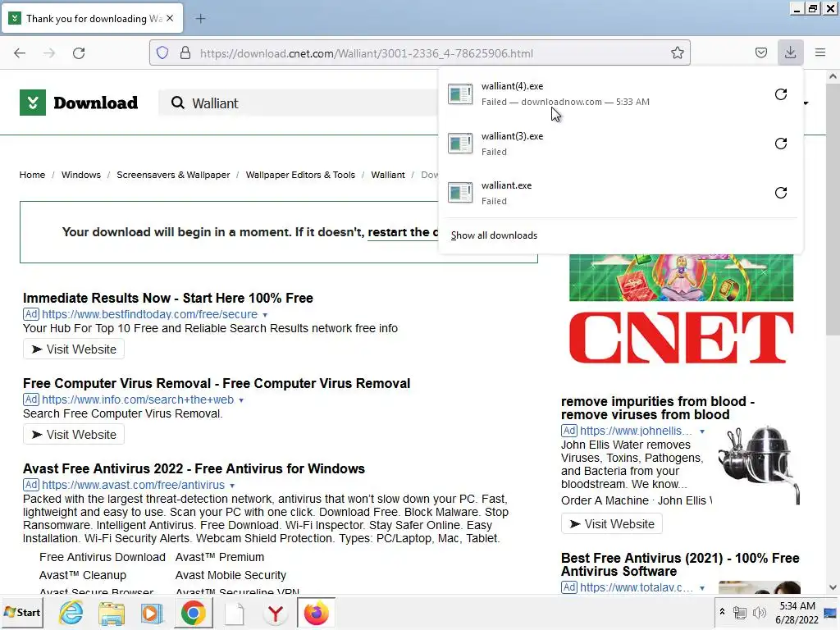Go back with the browser back arrow
Viewport: 840px width, 630px height.
tap(20, 53)
